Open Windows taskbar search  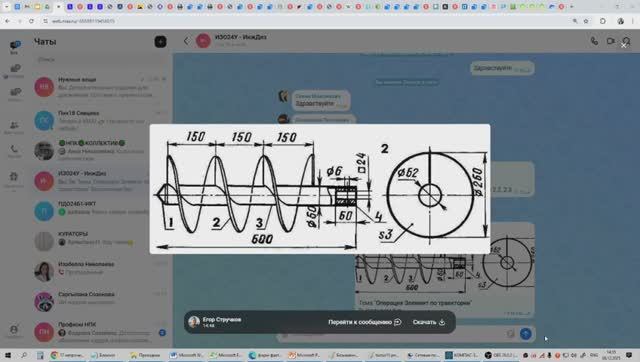[x=24, y=355]
